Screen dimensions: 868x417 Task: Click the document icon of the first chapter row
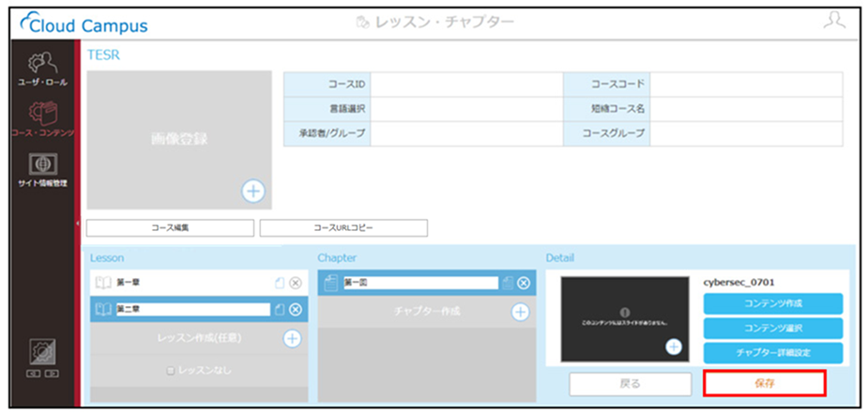click(330, 283)
